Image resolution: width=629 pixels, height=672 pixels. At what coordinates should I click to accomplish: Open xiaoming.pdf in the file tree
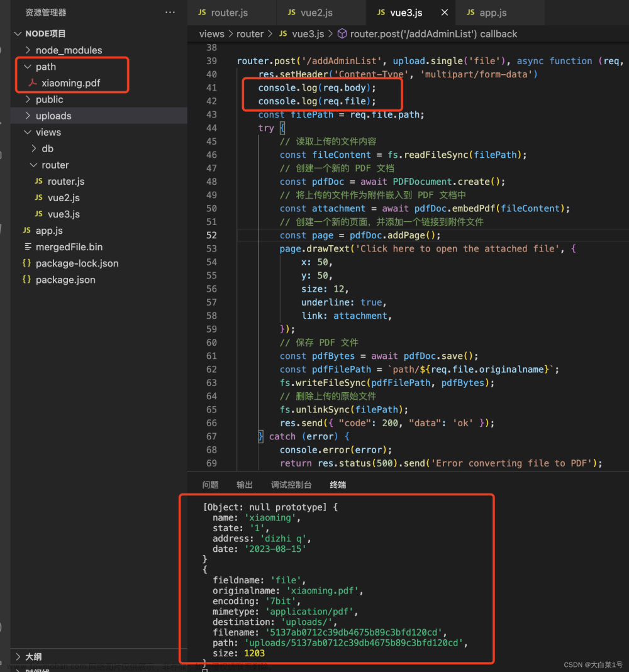click(x=70, y=83)
